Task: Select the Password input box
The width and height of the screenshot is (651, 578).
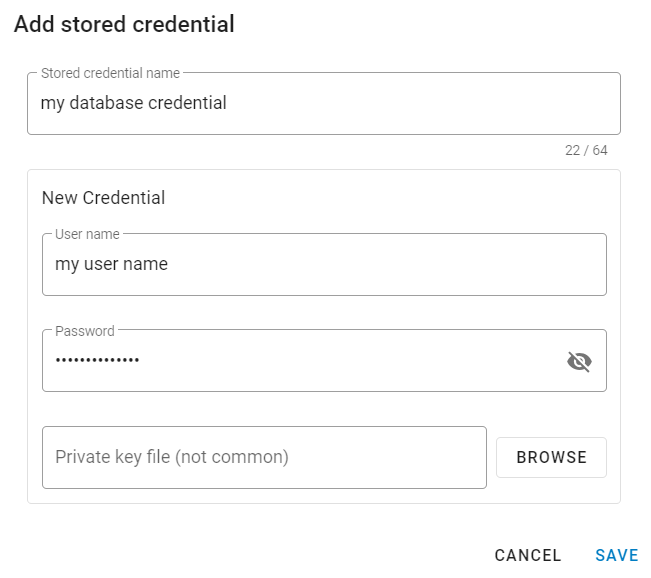Action: (x=300, y=361)
